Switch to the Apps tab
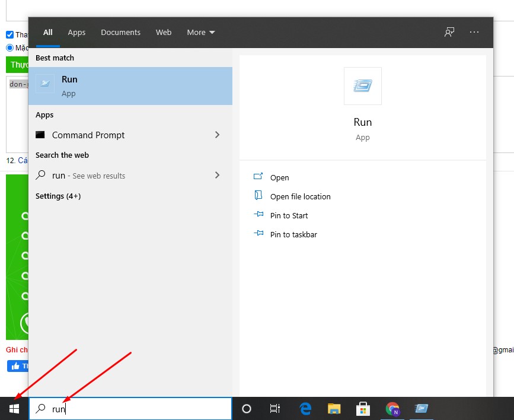The height and width of the screenshot is (420, 514). point(76,33)
